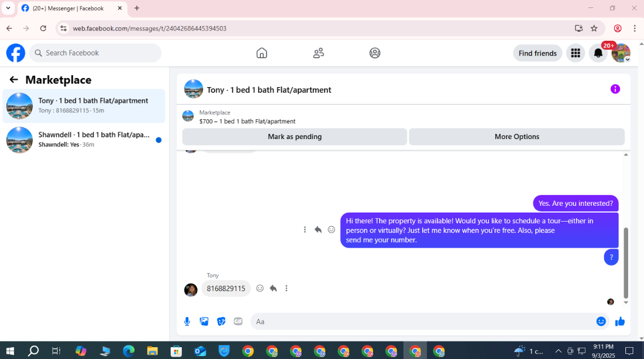Reply to the property available message
This screenshot has width=644, height=359.
click(x=318, y=230)
